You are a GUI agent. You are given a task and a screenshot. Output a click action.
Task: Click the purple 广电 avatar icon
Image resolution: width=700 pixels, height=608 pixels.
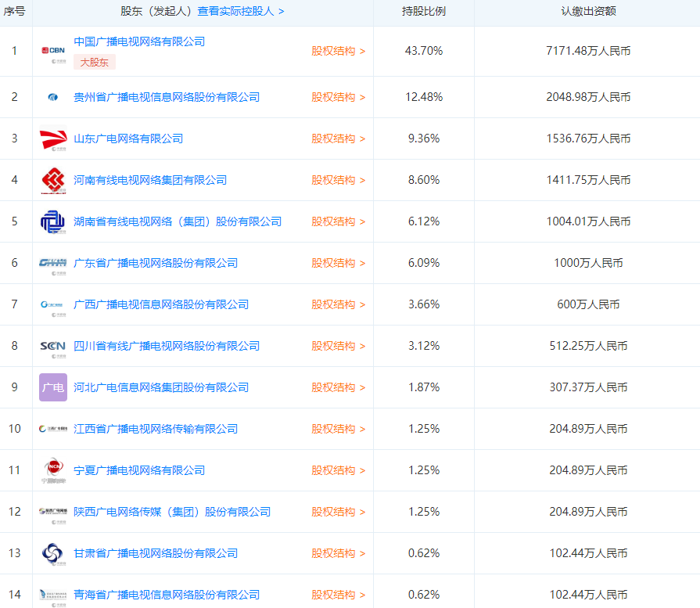pyautogui.click(x=53, y=387)
